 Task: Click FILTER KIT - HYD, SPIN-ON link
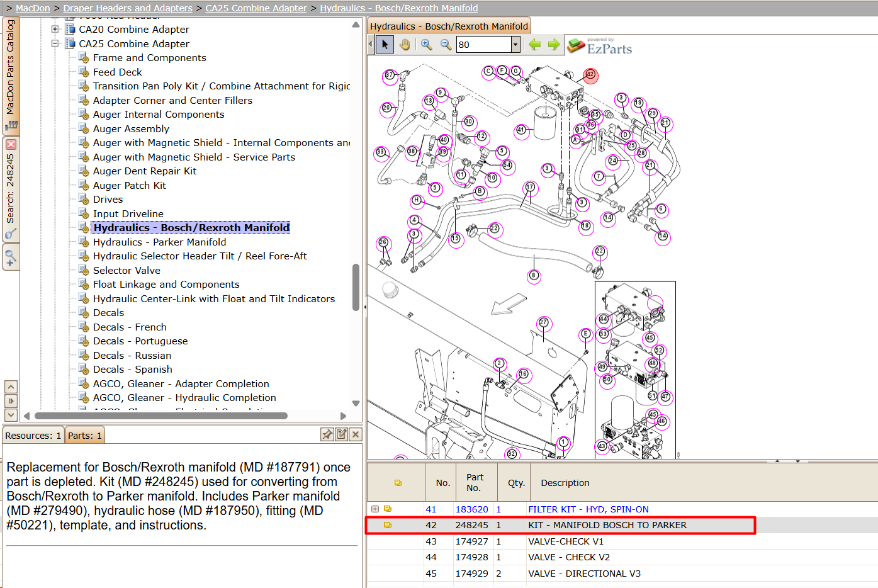click(x=588, y=509)
